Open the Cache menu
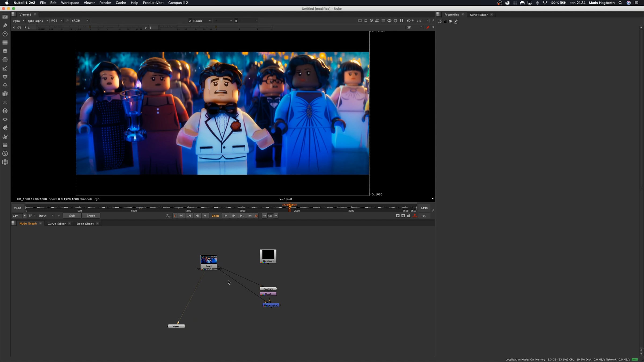 [121, 3]
